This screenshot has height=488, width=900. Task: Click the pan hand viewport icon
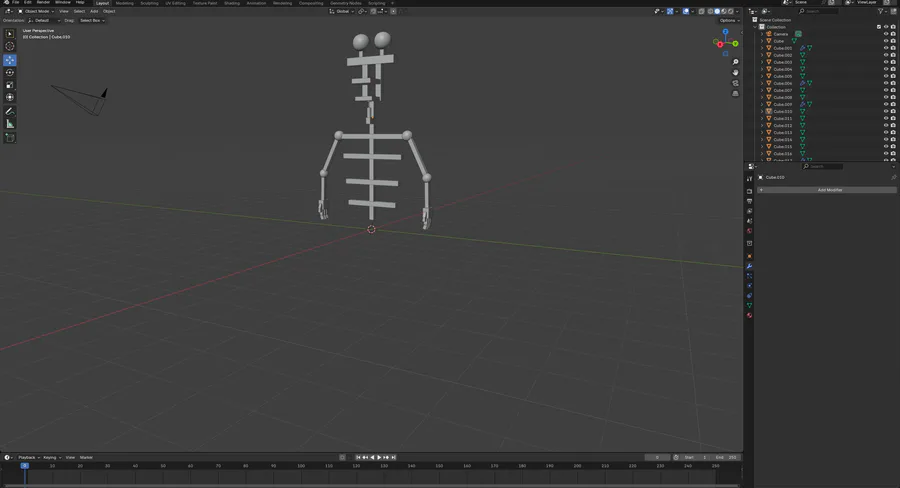click(x=735, y=72)
